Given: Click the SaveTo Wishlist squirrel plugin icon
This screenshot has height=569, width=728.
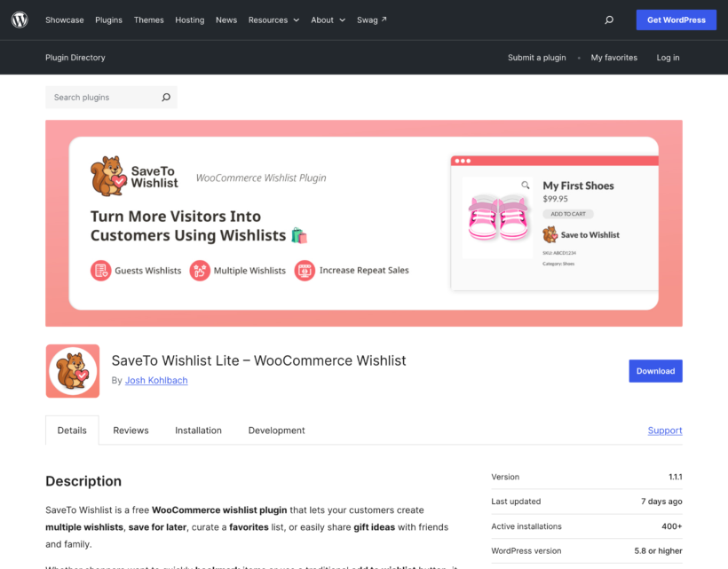Looking at the screenshot, I should tap(73, 371).
